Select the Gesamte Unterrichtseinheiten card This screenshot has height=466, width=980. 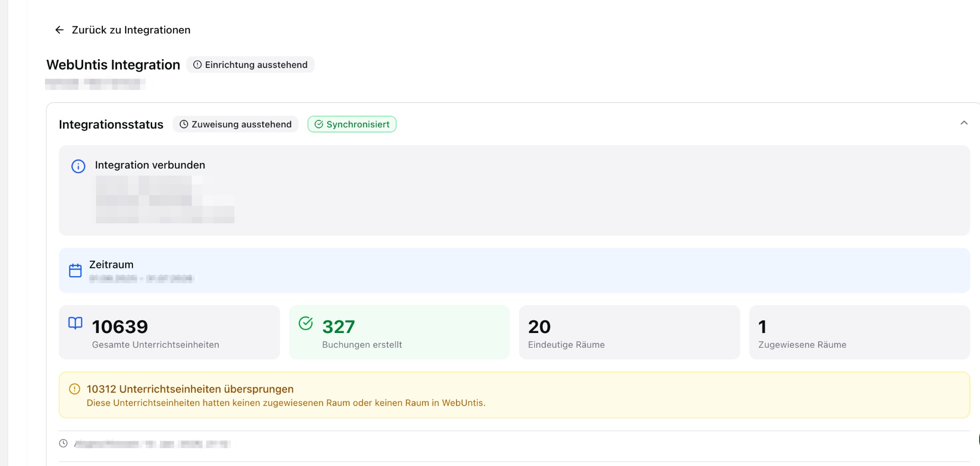(x=169, y=332)
